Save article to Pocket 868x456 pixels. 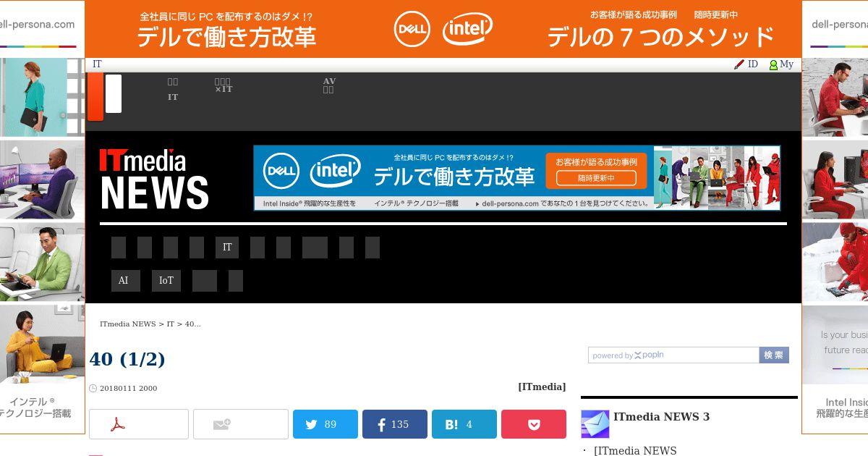534,424
